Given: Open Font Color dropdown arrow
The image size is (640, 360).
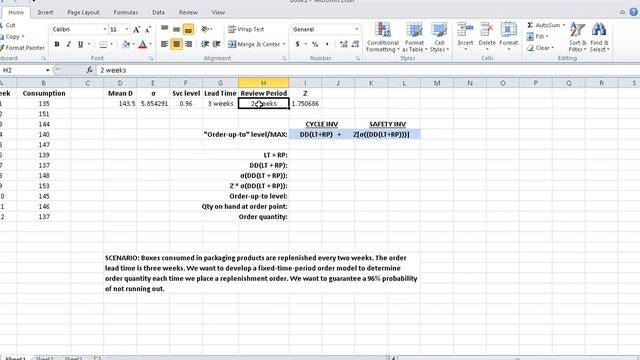Looking at the screenshot, I should (150, 44).
